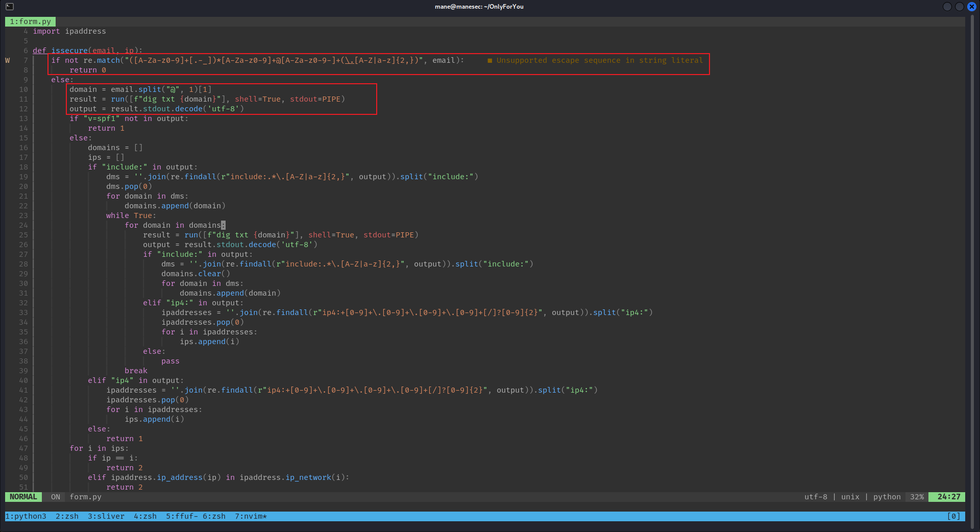Close the terminal window
The height and width of the screenshot is (532, 980).
point(972,7)
